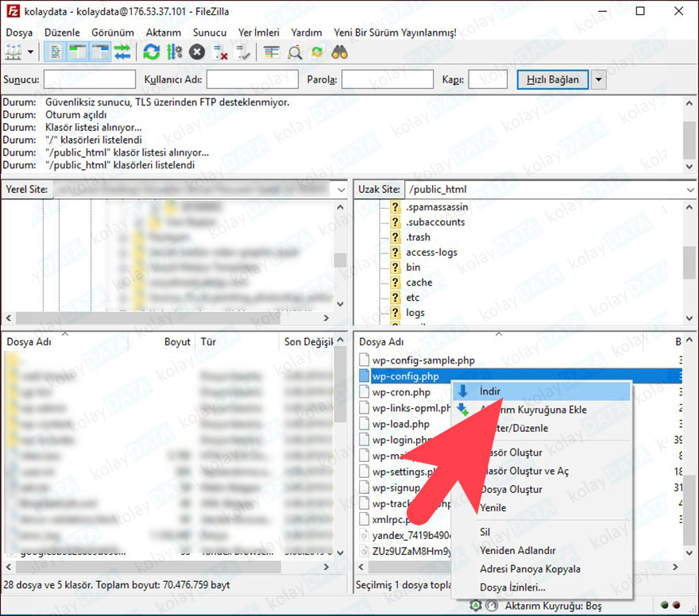Click the refresh file lists icon
Screen dimensions: 699x616
[152, 52]
